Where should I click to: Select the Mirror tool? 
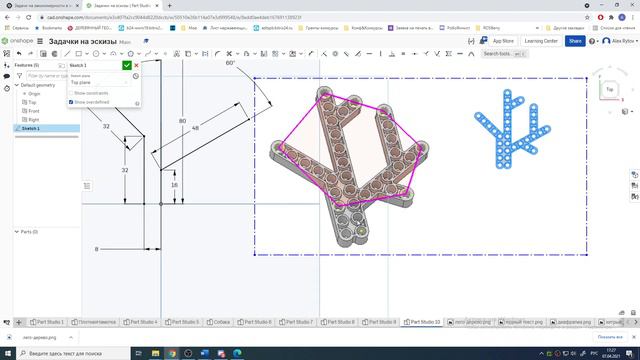264,53
